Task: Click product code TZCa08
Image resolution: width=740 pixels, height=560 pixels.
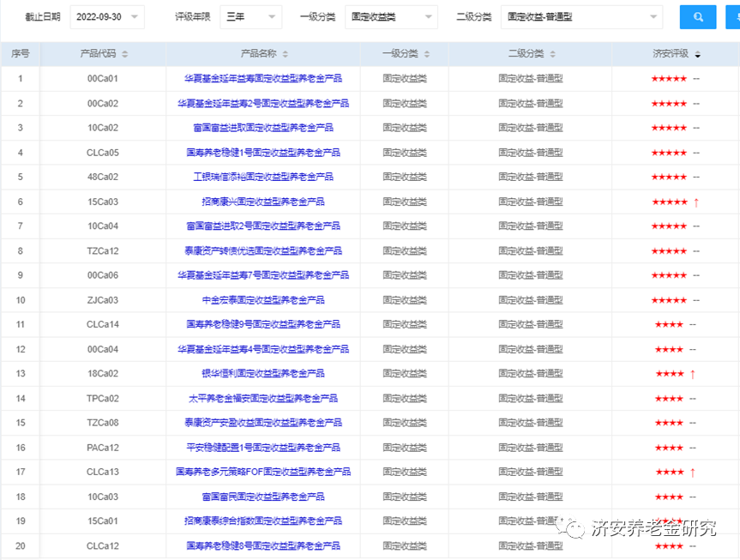Action: pyautogui.click(x=102, y=422)
